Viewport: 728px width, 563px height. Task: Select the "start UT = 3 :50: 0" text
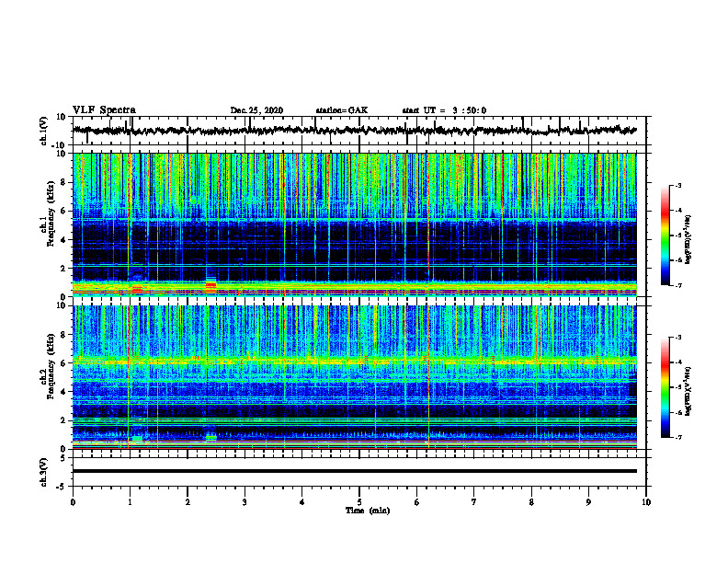(x=444, y=110)
